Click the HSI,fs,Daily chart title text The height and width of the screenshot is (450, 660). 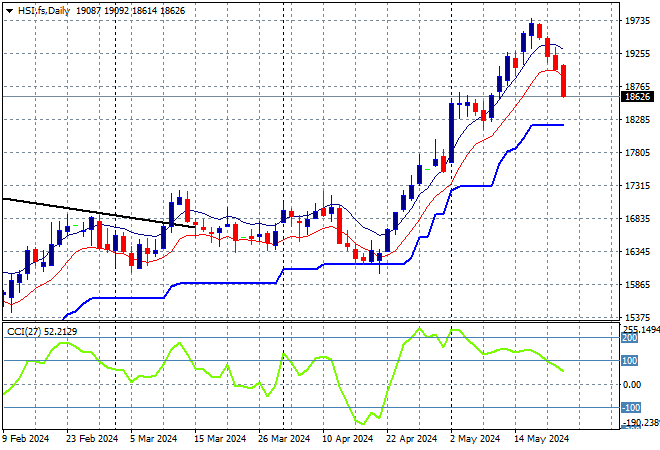tap(44, 11)
